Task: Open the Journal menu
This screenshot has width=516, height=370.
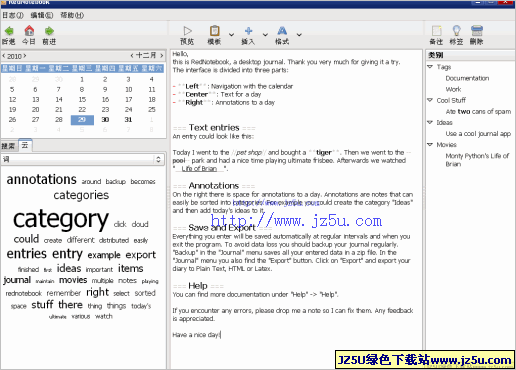Action: click(13, 15)
